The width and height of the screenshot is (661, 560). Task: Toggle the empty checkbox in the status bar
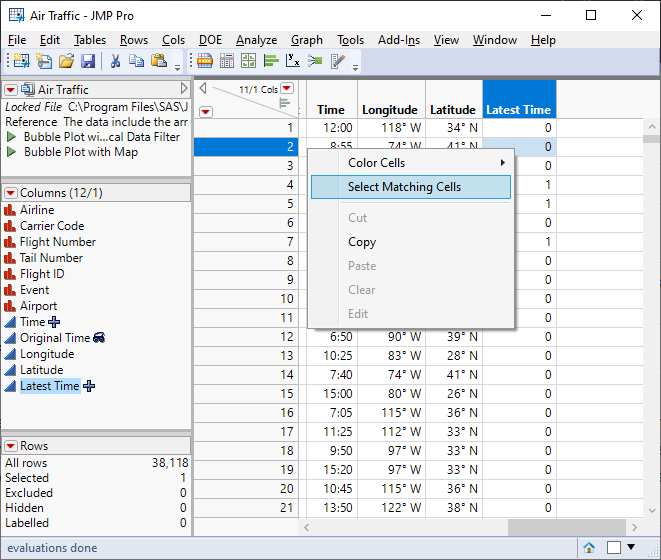tap(612, 547)
